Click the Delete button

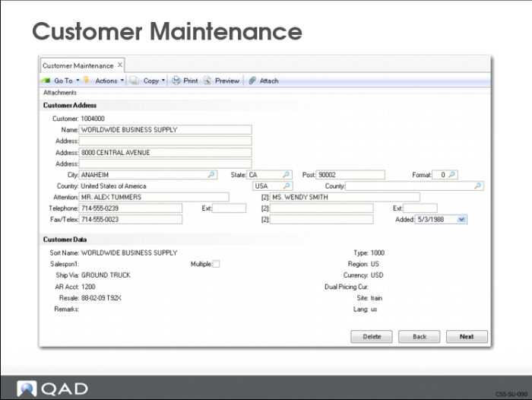372,337
